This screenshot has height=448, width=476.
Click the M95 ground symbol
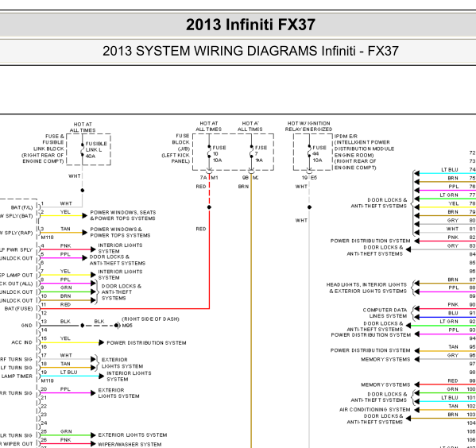click(x=118, y=326)
